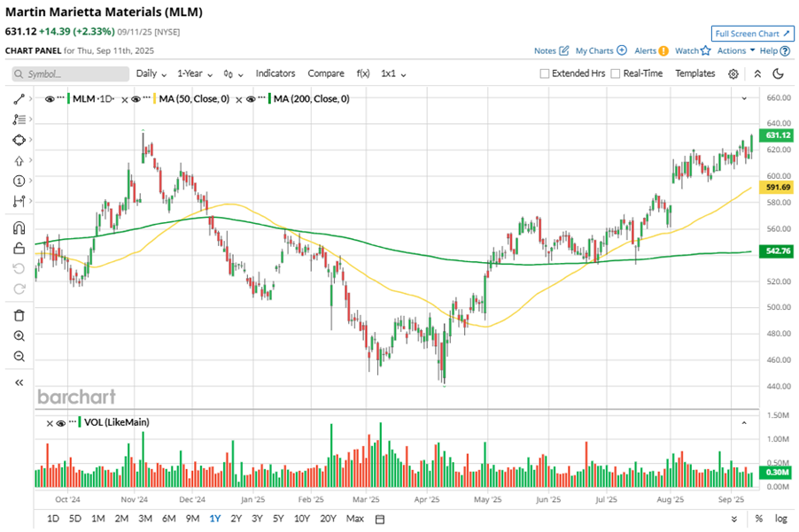Open Full Screen Chart
Image resolution: width=799 pixels, height=532 pixels.
[753, 34]
